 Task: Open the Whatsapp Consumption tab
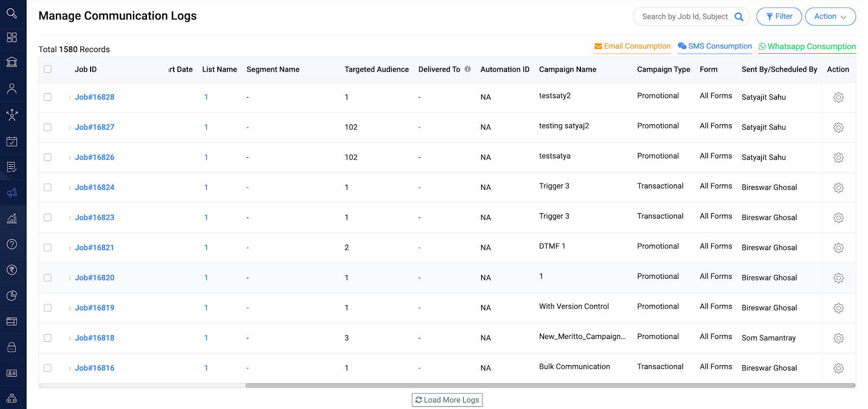(x=807, y=47)
